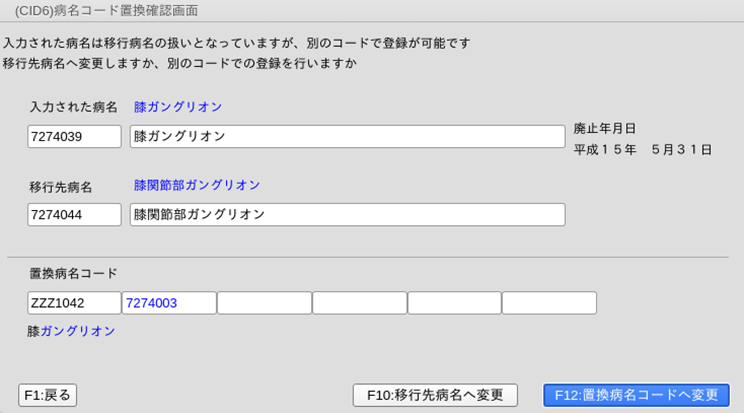Click the 平成15年5月31日 date text
The image size is (744, 413).
(x=642, y=150)
